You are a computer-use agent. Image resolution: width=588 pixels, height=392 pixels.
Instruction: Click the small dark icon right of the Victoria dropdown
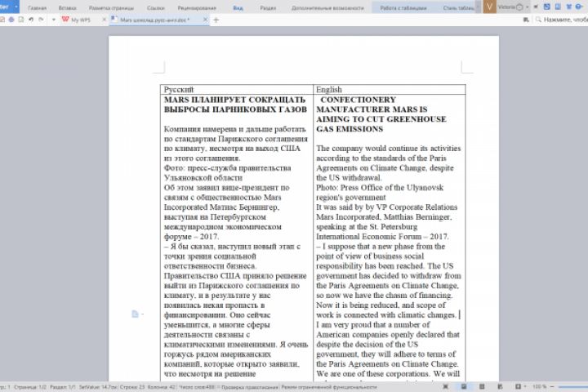click(x=536, y=7)
